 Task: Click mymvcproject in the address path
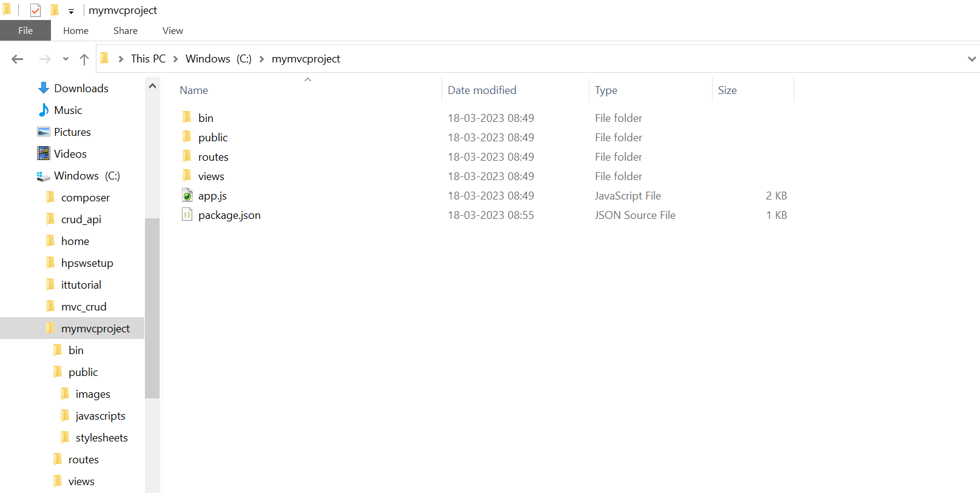[306, 59]
